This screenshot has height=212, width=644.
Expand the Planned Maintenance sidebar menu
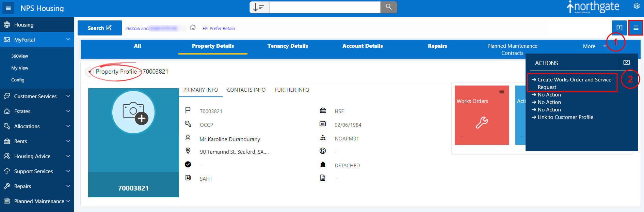coord(68,201)
